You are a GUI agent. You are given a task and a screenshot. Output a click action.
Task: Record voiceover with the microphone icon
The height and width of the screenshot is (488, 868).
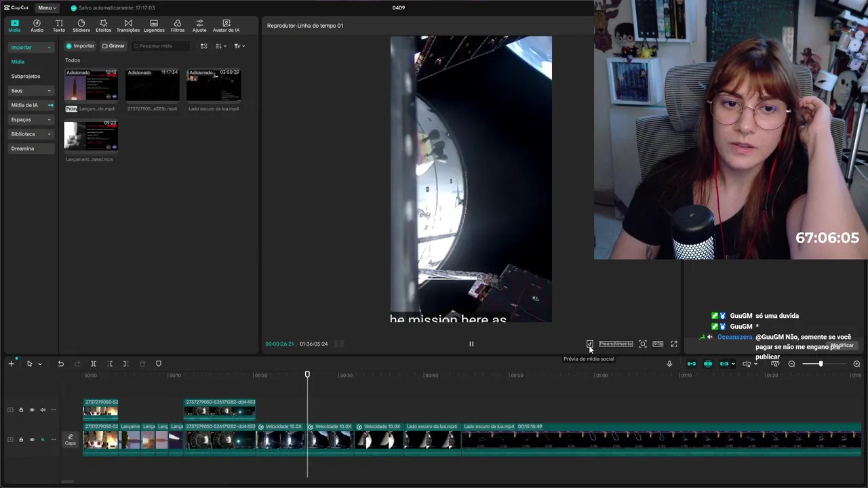point(669,364)
